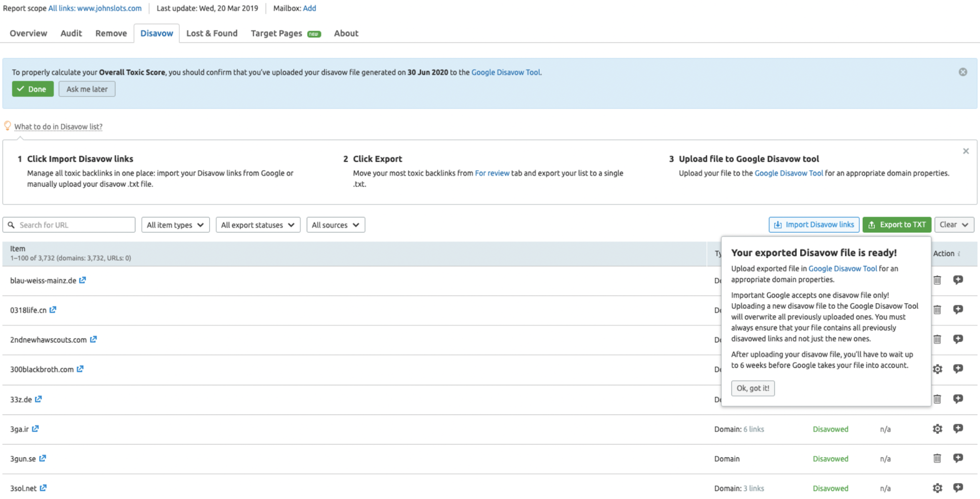Expand the All item types dropdown

pos(175,225)
